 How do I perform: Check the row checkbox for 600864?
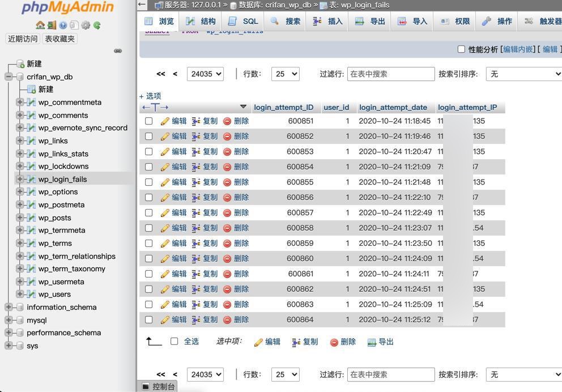click(x=149, y=319)
